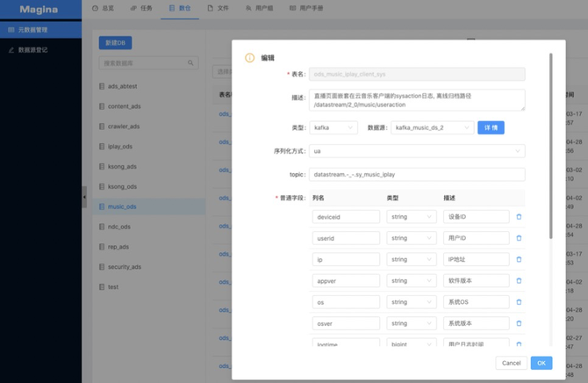Click search icon in database search box
Viewport: 588px width, 383px height.
click(x=190, y=63)
